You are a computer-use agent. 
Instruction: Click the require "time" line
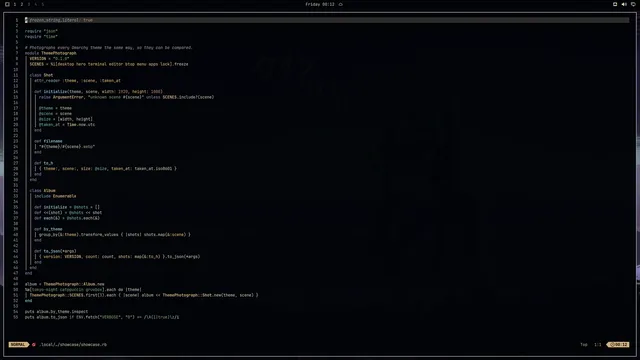(41, 36)
